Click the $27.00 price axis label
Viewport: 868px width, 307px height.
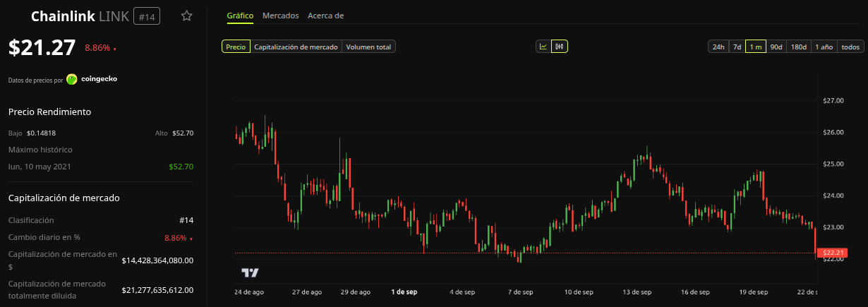[x=833, y=101]
